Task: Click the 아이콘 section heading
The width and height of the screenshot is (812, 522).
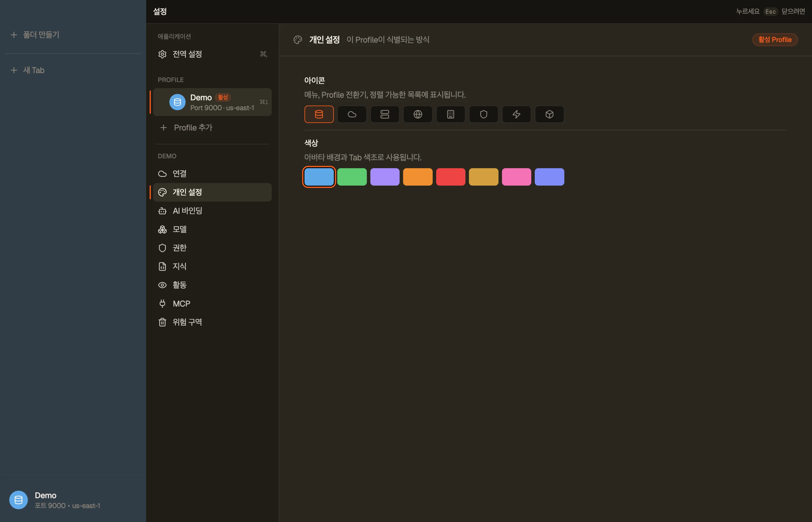Action: (314, 80)
